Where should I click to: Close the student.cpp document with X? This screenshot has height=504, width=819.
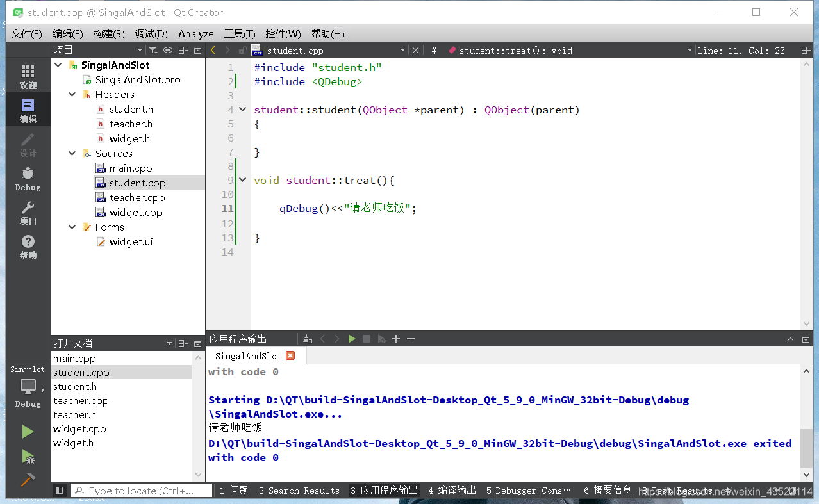pos(415,50)
